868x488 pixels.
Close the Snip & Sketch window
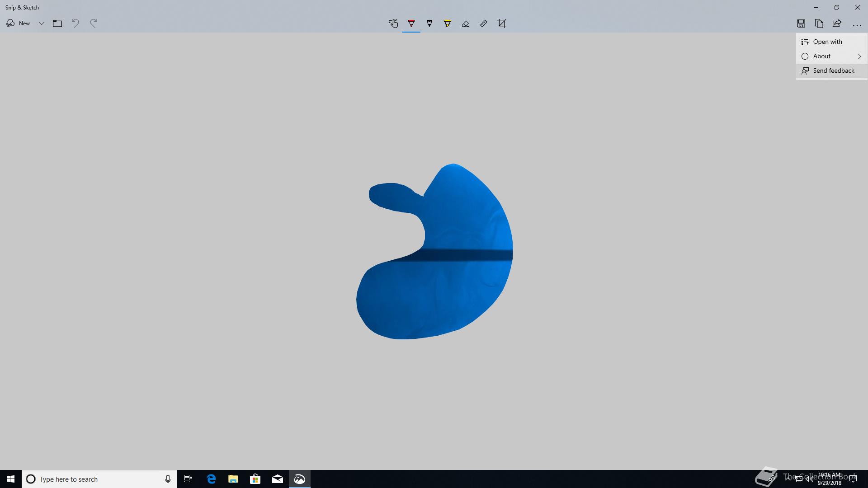pos(858,7)
